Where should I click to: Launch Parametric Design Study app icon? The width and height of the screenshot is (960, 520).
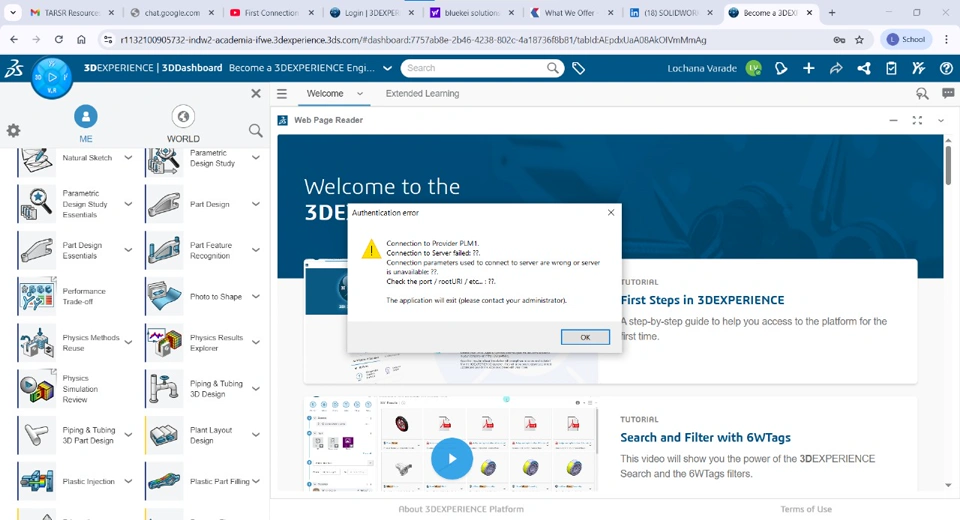pyautogui.click(x=164, y=160)
